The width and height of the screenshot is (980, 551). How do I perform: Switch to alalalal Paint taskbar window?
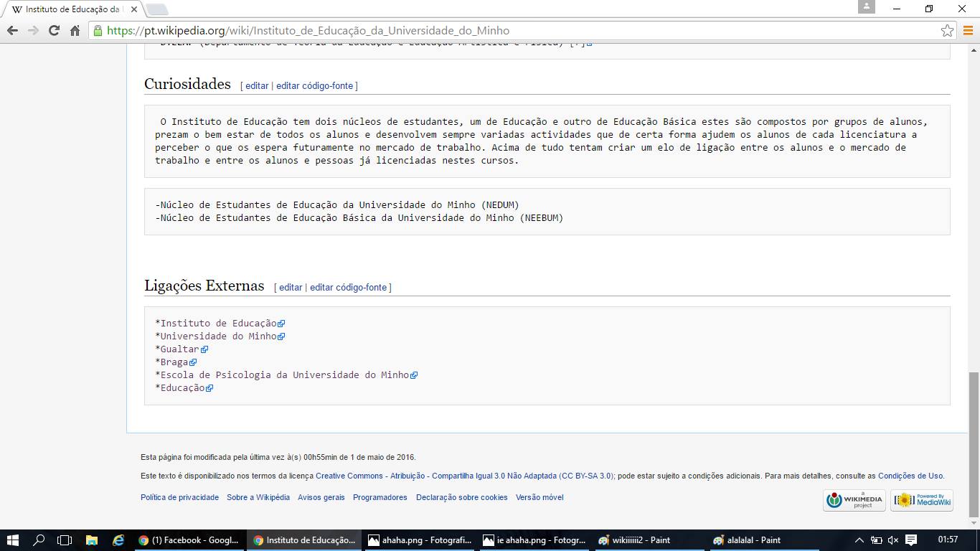click(763, 540)
